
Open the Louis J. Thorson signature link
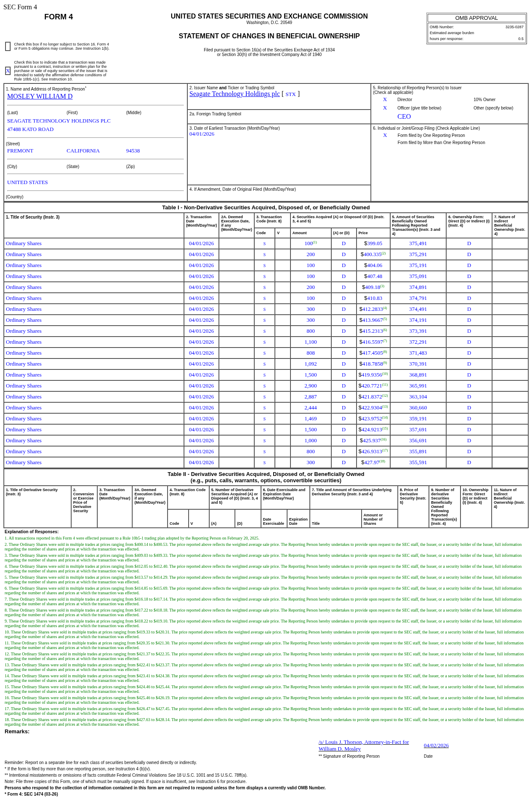pyautogui.click(x=364, y=745)
